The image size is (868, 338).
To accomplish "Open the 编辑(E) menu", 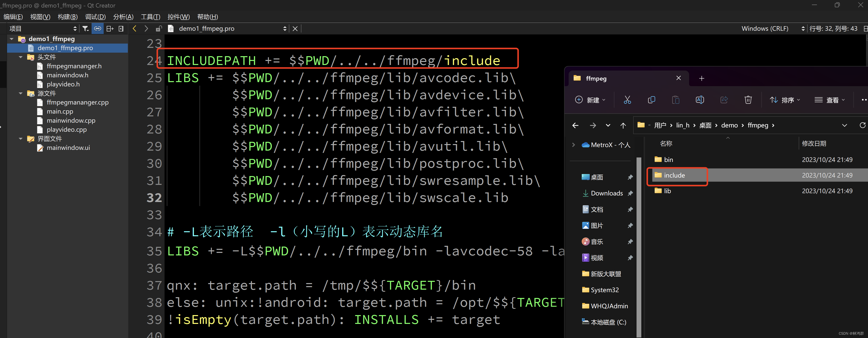I will coord(13,17).
